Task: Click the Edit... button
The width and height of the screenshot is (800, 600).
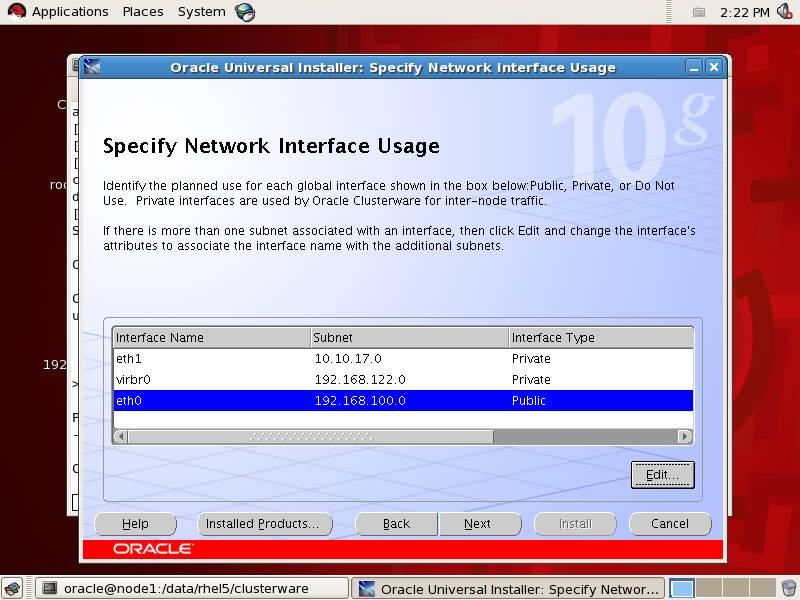Action: coord(663,475)
